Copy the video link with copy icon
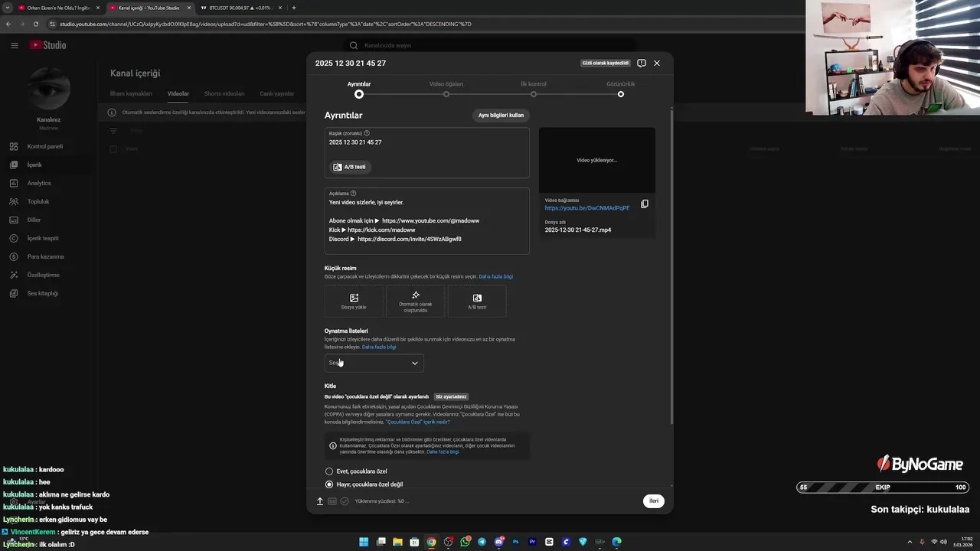 pyautogui.click(x=645, y=204)
